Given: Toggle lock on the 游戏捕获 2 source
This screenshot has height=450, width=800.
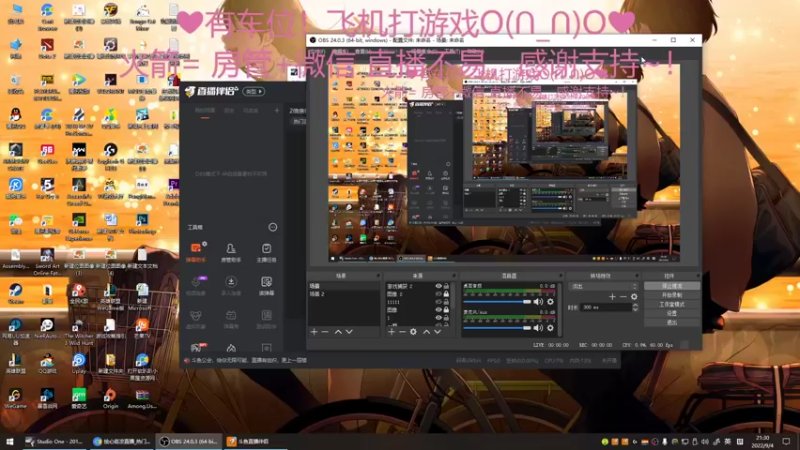Looking at the screenshot, I should coord(446,286).
